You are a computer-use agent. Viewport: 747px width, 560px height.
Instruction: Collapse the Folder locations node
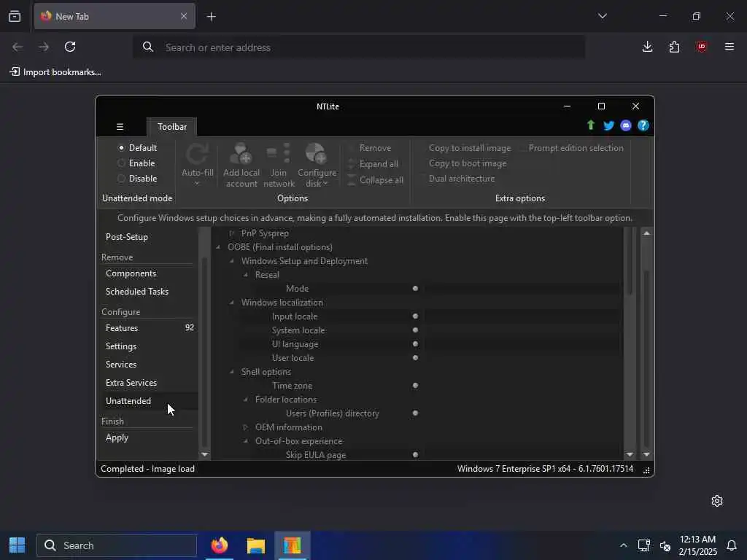[245, 400]
